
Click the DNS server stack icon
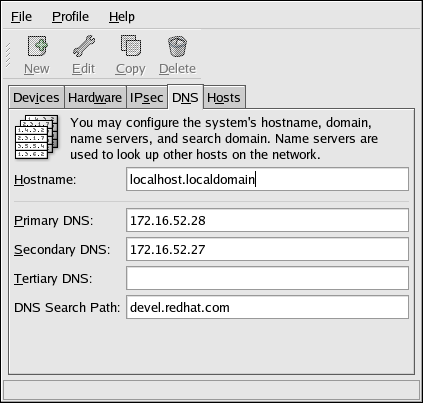37,137
